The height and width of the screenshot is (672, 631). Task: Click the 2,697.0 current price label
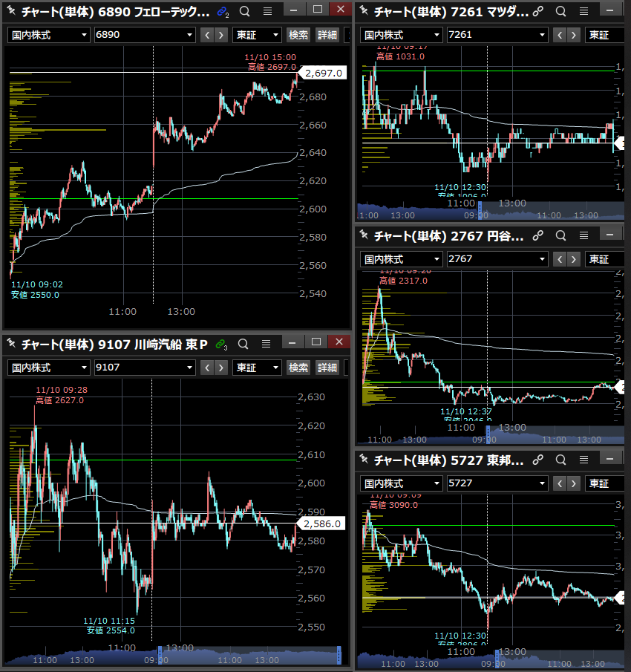pos(324,74)
